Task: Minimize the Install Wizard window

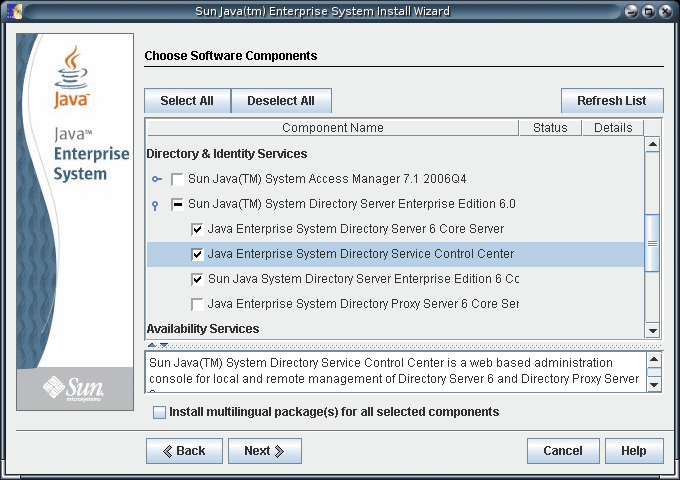Action: [x=631, y=12]
